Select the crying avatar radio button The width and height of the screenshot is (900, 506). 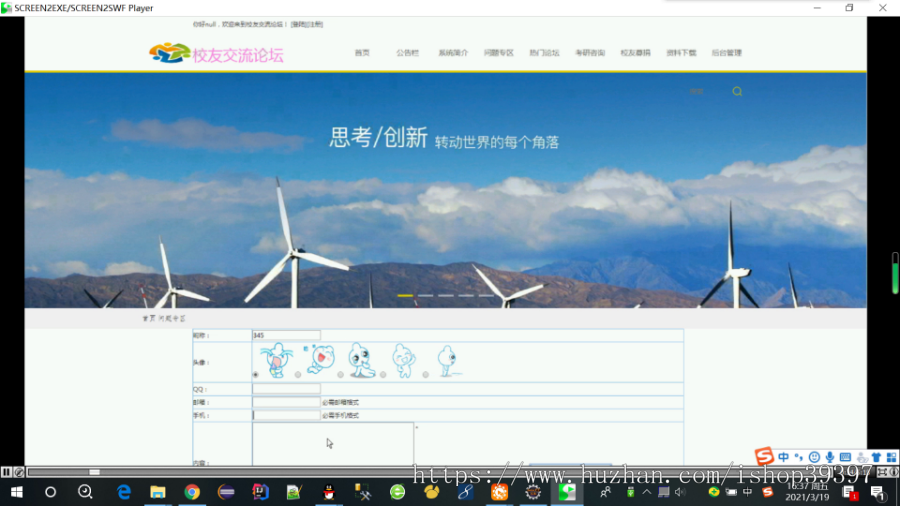coord(255,375)
